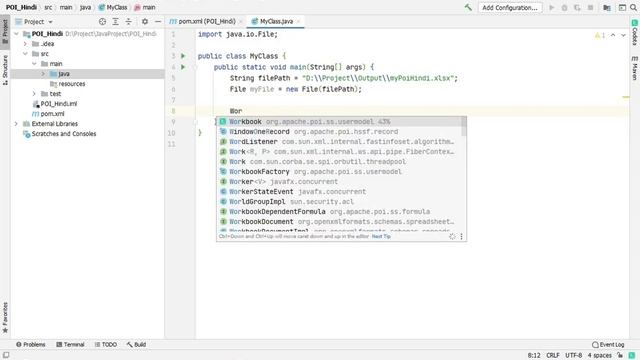This screenshot has width=640, height=360.
Task: Open Project Structure icon in toolbar
Action: pyautogui.click(x=607, y=7)
